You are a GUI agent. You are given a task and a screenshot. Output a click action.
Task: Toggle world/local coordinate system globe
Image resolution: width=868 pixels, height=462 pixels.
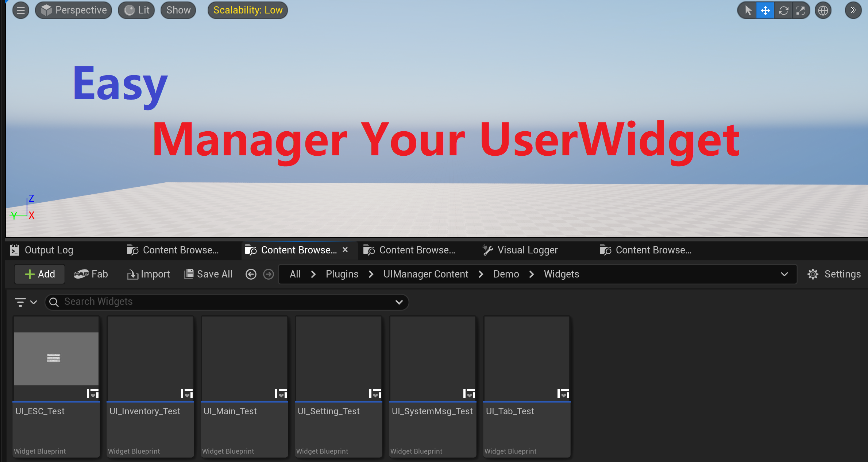coord(823,10)
